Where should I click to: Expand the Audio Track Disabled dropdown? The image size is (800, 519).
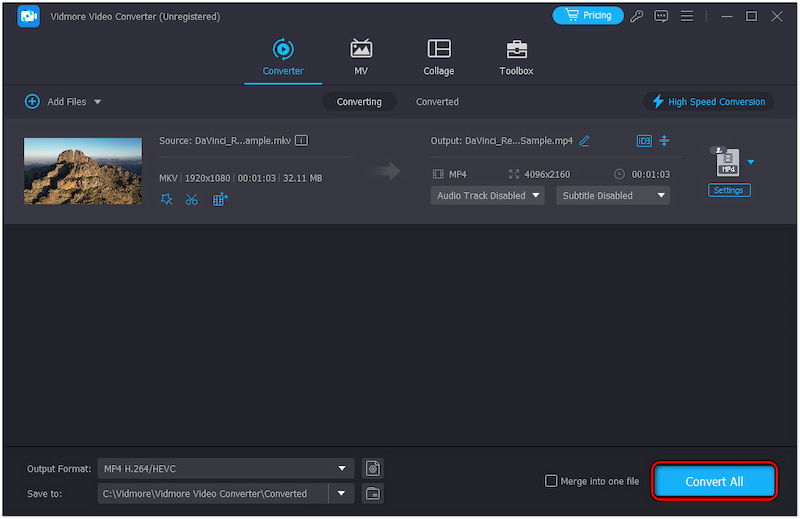tap(487, 196)
